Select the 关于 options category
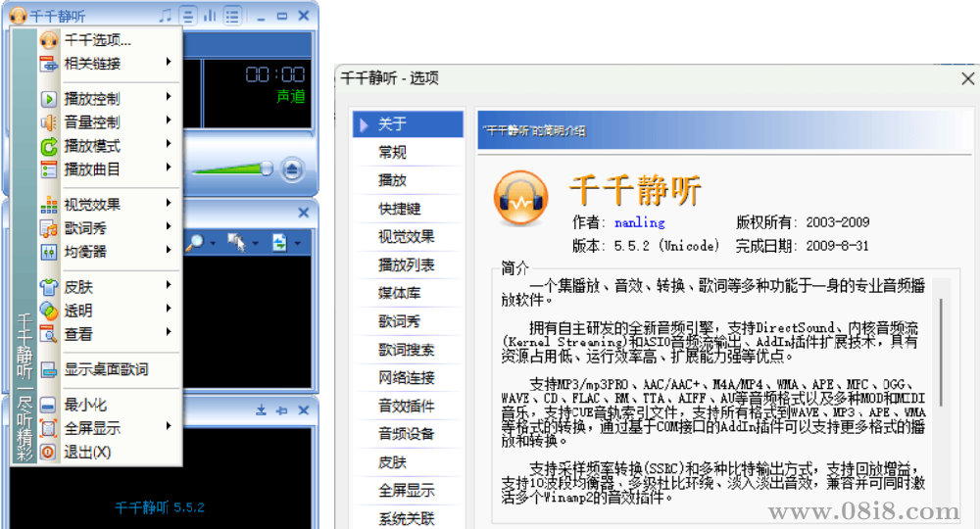 coord(408,123)
